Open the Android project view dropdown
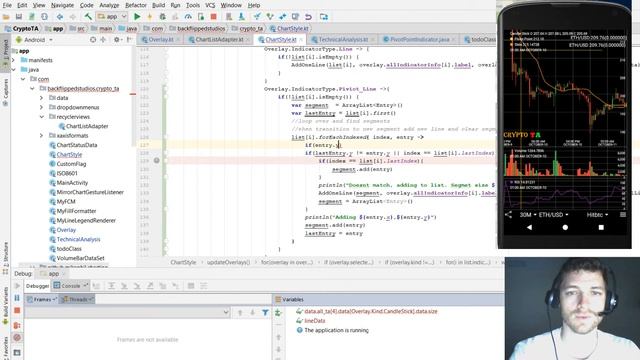The width and height of the screenshot is (640, 360). 34,40
